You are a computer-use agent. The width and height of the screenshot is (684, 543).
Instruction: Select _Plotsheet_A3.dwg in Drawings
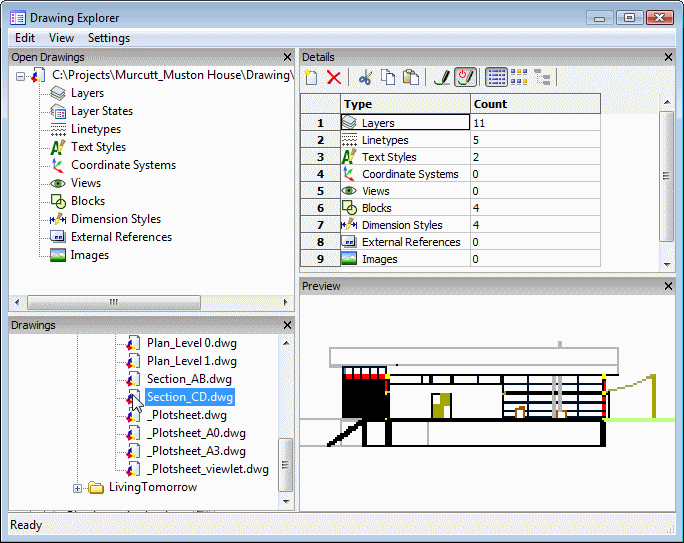196,451
